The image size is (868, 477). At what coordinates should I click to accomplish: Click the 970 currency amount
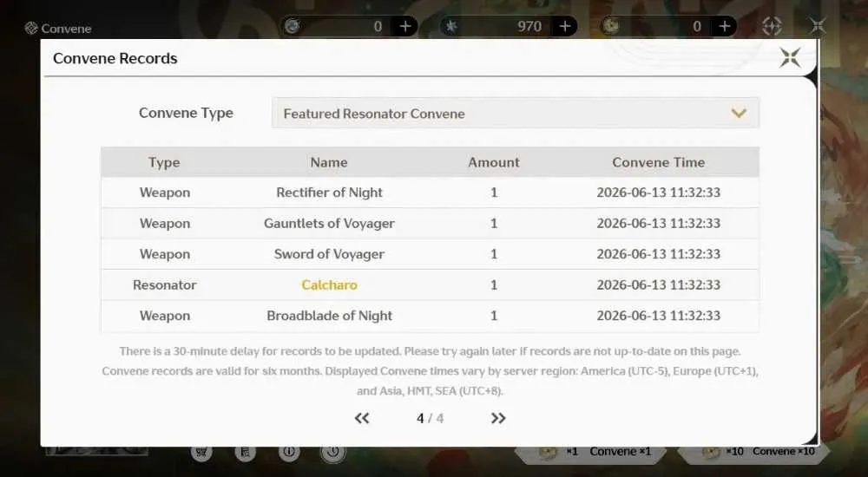[529, 26]
